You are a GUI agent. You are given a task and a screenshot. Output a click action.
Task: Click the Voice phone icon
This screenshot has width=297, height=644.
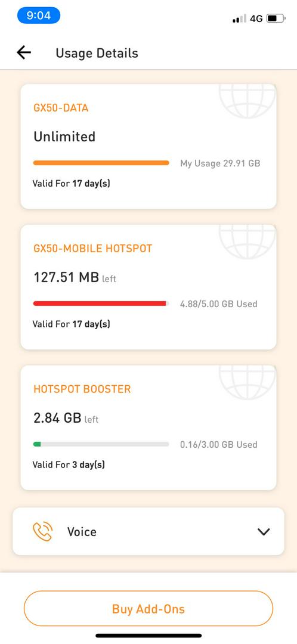point(42,531)
